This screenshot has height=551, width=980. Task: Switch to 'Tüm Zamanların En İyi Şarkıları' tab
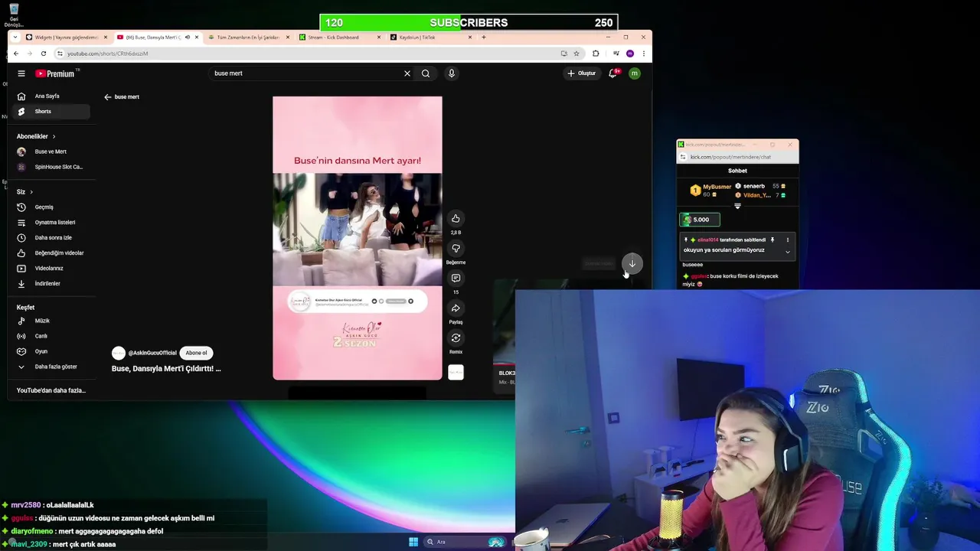pyautogui.click(x=248, y=37)
